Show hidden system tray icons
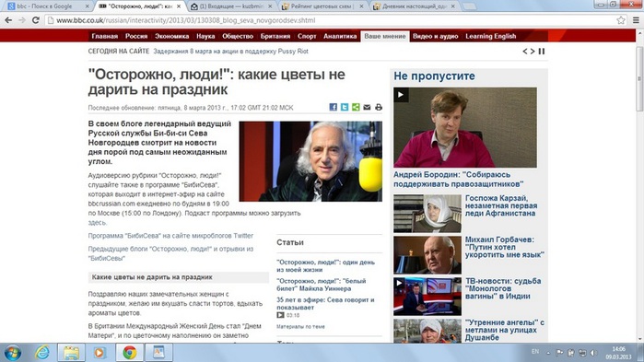The height and width of the screenshot is (362, 644). (548, 353)
